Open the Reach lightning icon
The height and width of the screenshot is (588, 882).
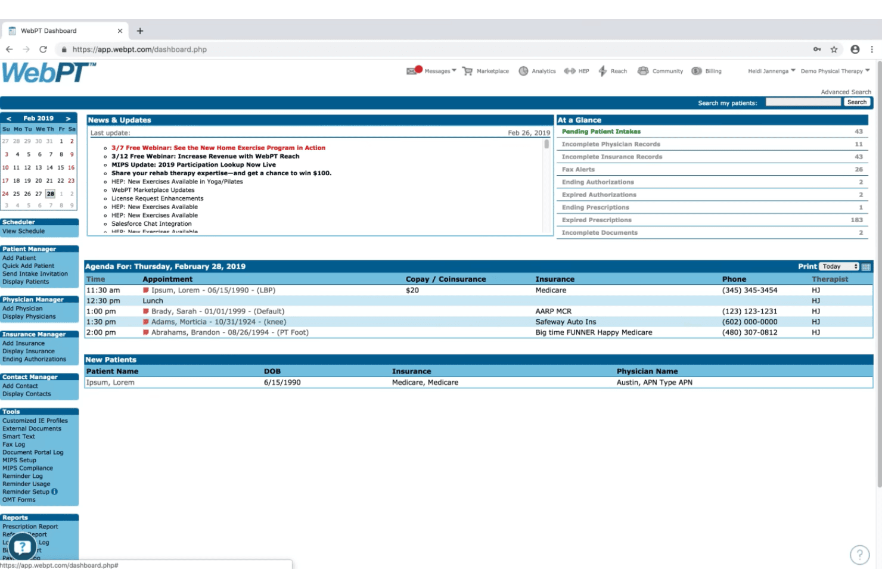point(603,71)
